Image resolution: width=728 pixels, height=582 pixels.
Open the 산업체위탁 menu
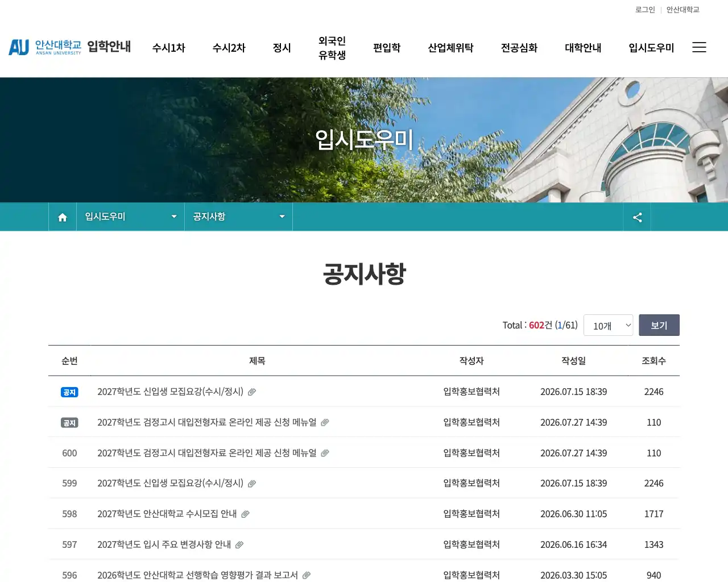pyautogui.click(x=450, y=48)
